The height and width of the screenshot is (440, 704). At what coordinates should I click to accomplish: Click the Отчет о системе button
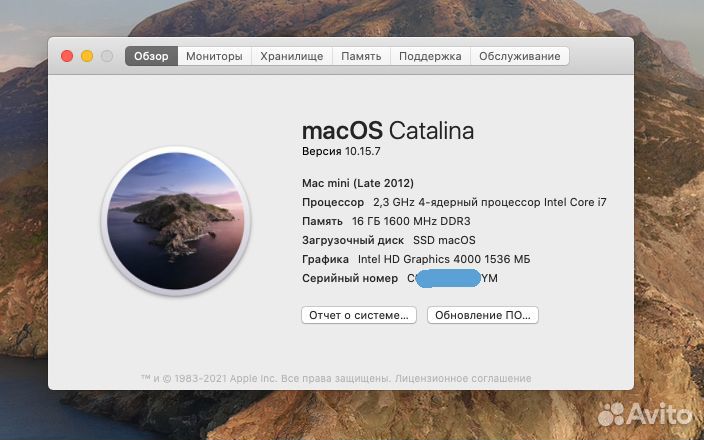click(x=359, y=315)
